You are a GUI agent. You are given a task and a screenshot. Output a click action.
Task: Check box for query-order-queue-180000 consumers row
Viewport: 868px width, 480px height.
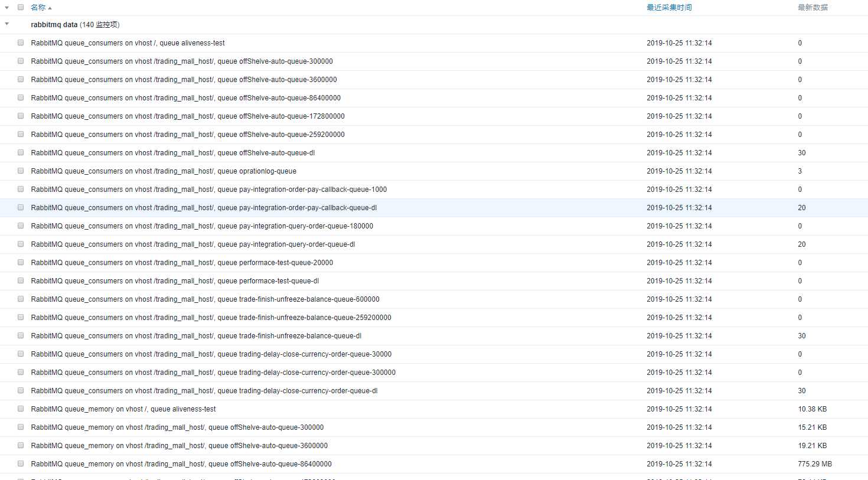coord(21,226)
